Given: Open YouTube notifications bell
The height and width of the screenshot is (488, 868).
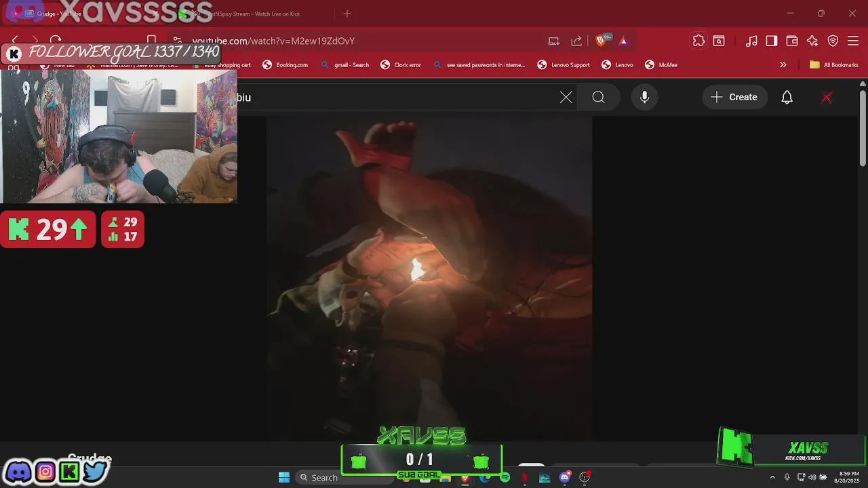Looking at the screenshot, I should pos(787,97).
